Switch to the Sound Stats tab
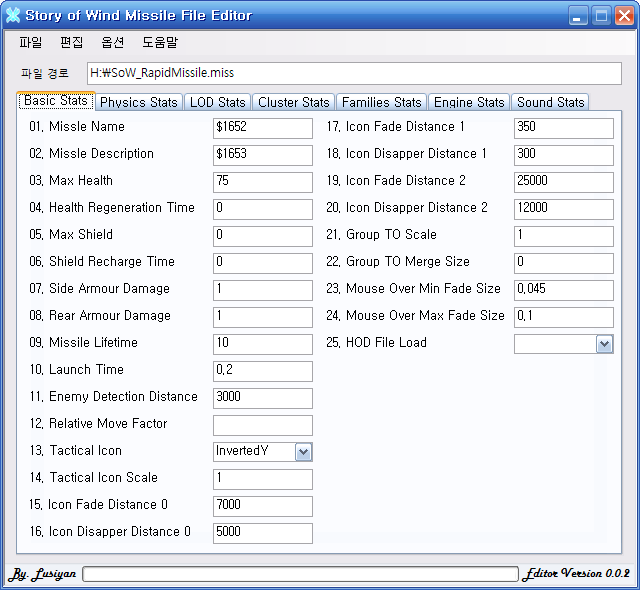The height and width of the screenshot is (590, 640). pos(551,102)
